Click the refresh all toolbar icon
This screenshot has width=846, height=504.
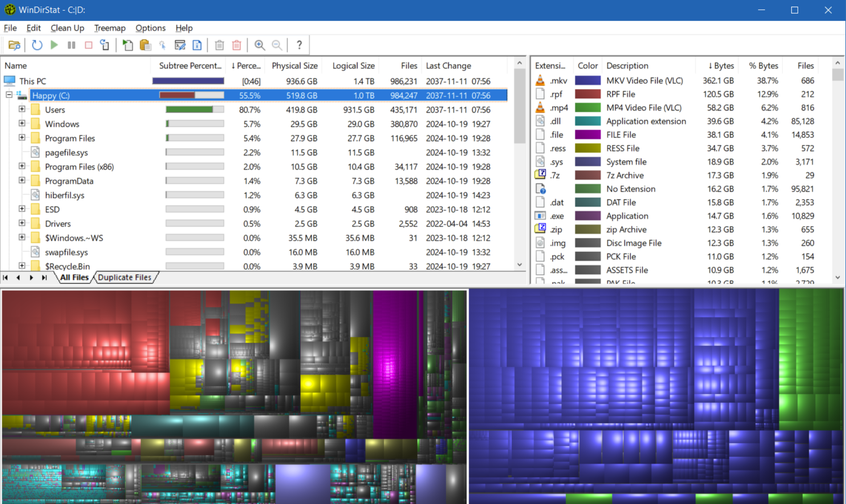(x=37, y=45)
